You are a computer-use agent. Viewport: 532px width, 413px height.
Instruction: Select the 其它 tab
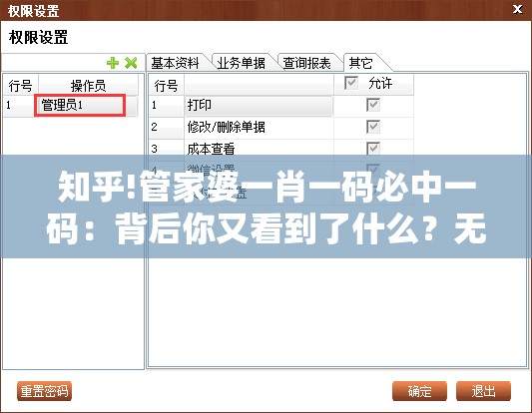pyautogui.click(x=361, y=63)
